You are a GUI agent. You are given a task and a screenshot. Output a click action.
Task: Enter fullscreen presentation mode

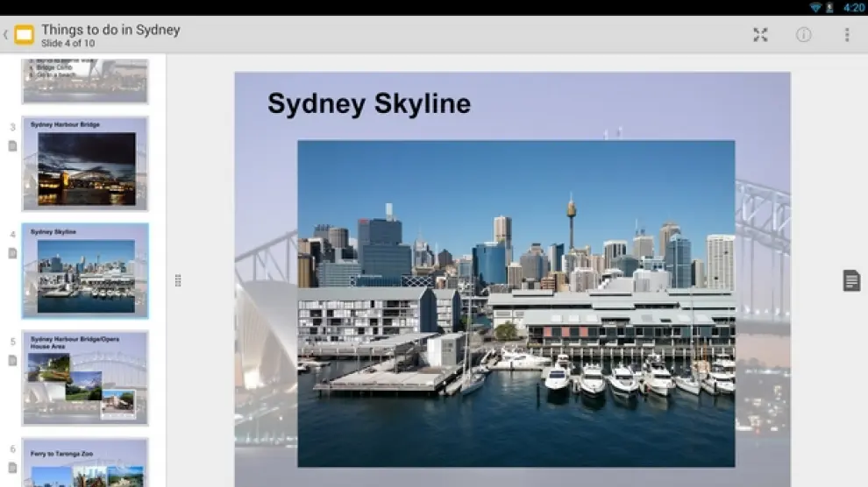760,35
